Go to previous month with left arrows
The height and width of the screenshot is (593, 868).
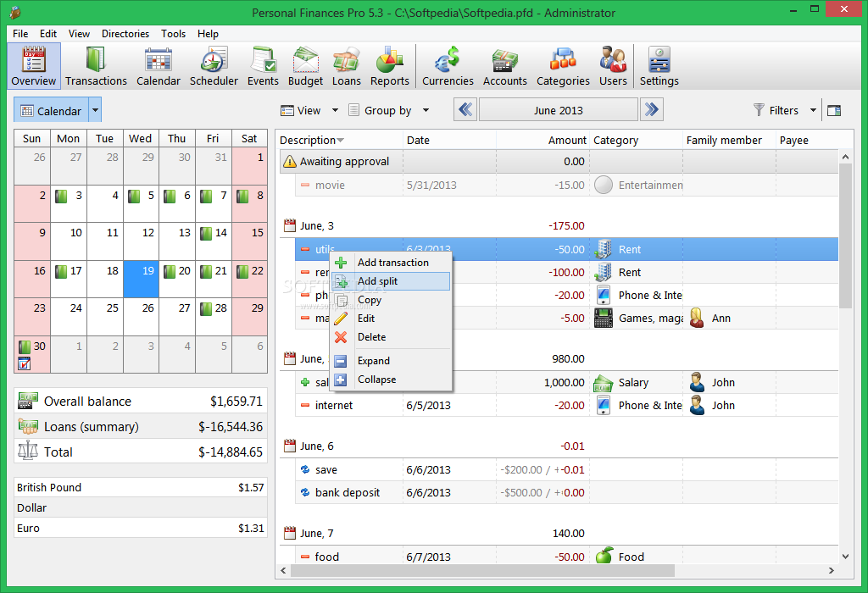click(x=465, y=109)
